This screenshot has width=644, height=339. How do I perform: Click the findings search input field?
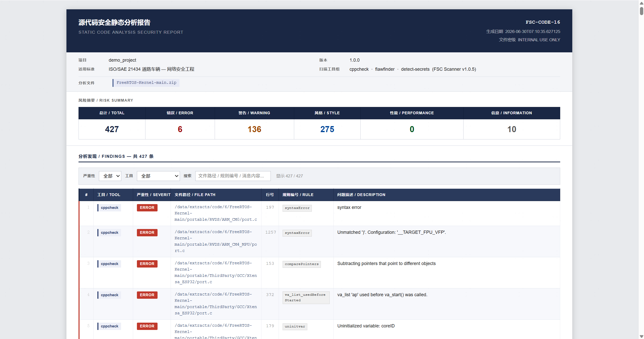[x=233, y=176]
